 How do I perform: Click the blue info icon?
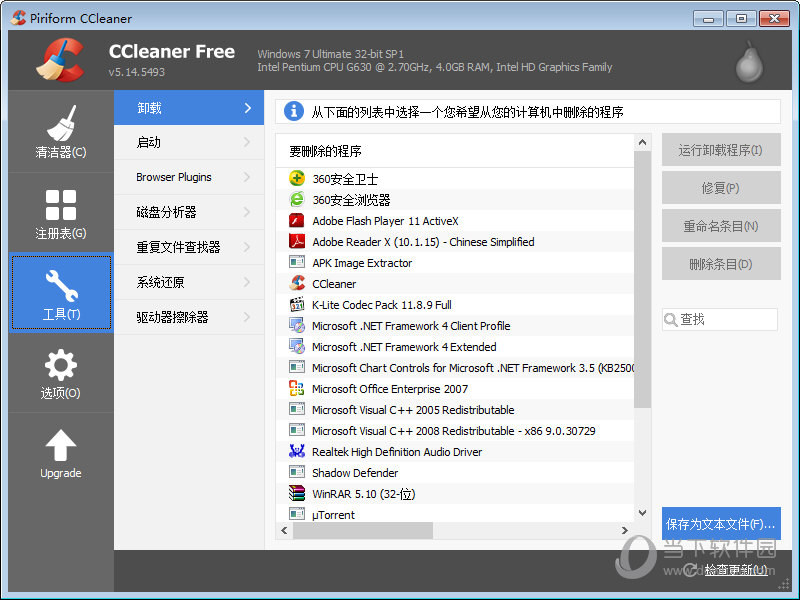[x=293, y=111]
